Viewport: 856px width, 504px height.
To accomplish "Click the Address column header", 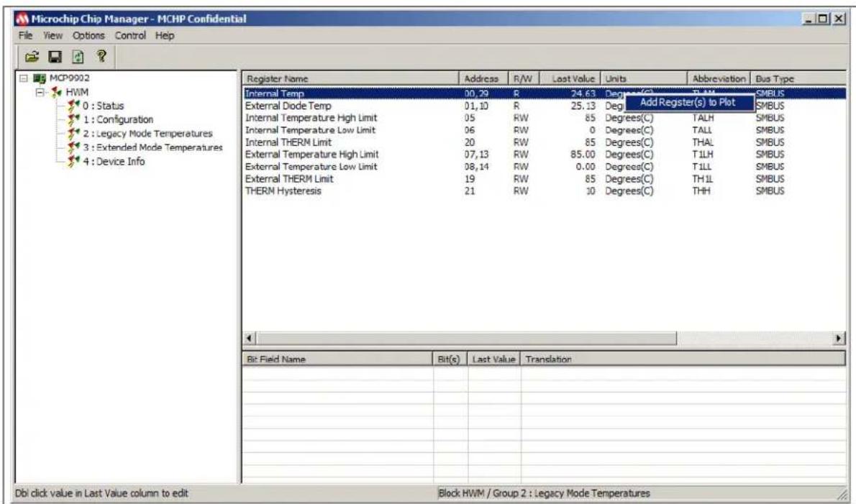I will click(483, 79).
